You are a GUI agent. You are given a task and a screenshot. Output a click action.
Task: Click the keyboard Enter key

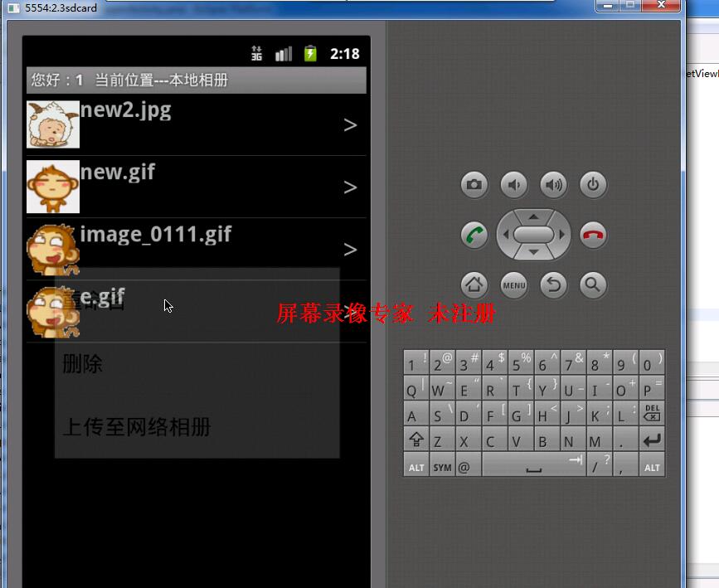(x=652, y=439)
